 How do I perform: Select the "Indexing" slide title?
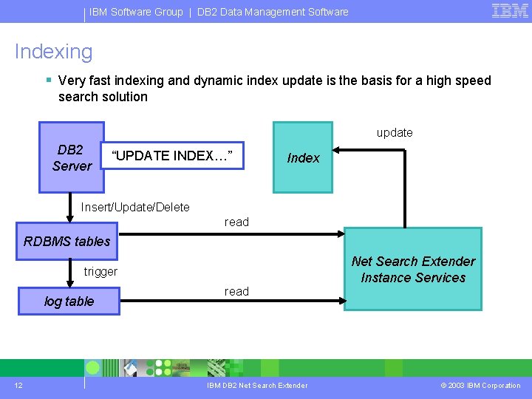click(54, 52)
